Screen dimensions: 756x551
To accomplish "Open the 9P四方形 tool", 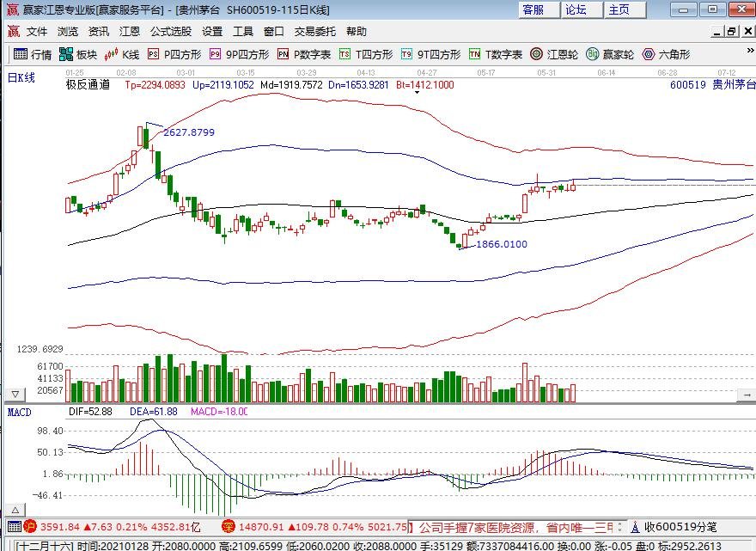I will 239,54.
